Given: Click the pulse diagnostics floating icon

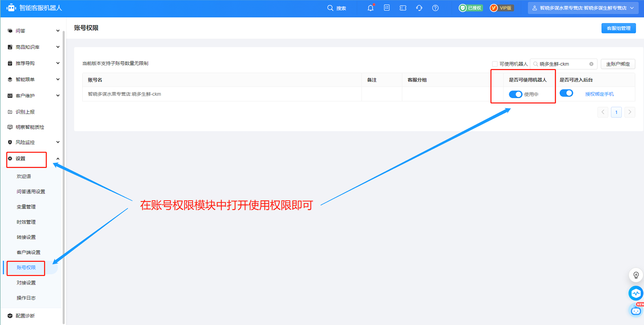Looking at the screenshot, I should [636, 293].
